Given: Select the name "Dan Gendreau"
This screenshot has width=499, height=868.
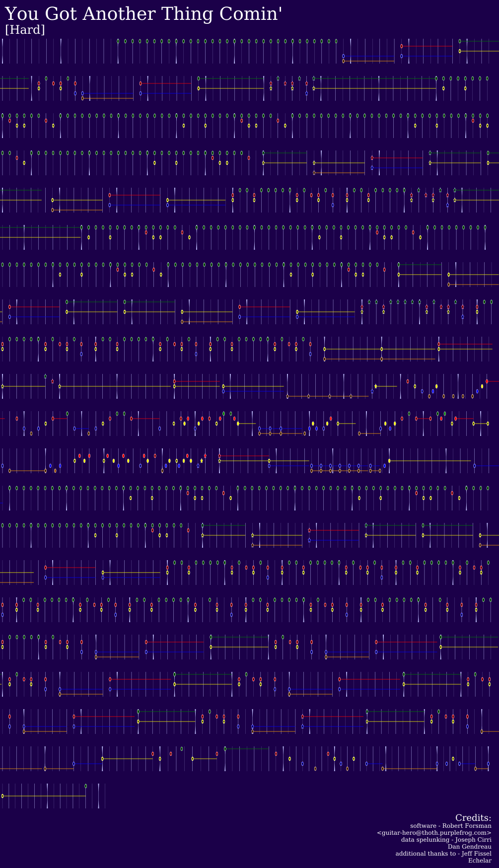Looking at the screenshot, I should click(x=470, y=847).
